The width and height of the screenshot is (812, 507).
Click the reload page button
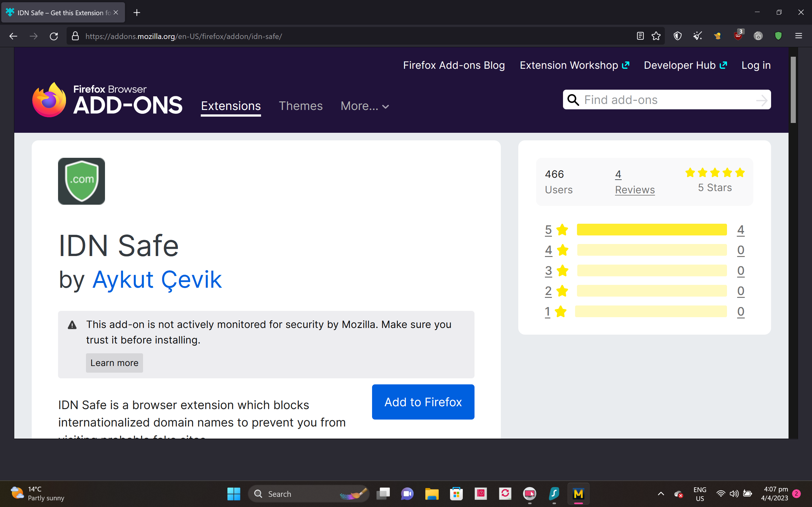(x=54, y=36)
